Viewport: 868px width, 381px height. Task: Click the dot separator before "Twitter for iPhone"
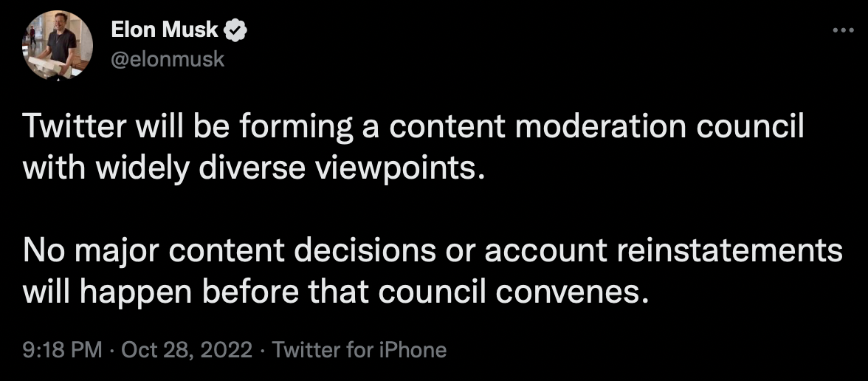[263, 350]
